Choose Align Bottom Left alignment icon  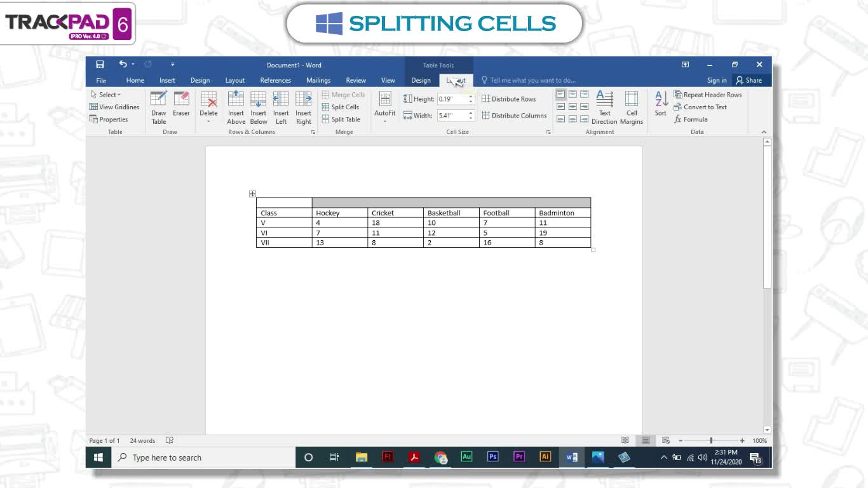click(561, 119)
